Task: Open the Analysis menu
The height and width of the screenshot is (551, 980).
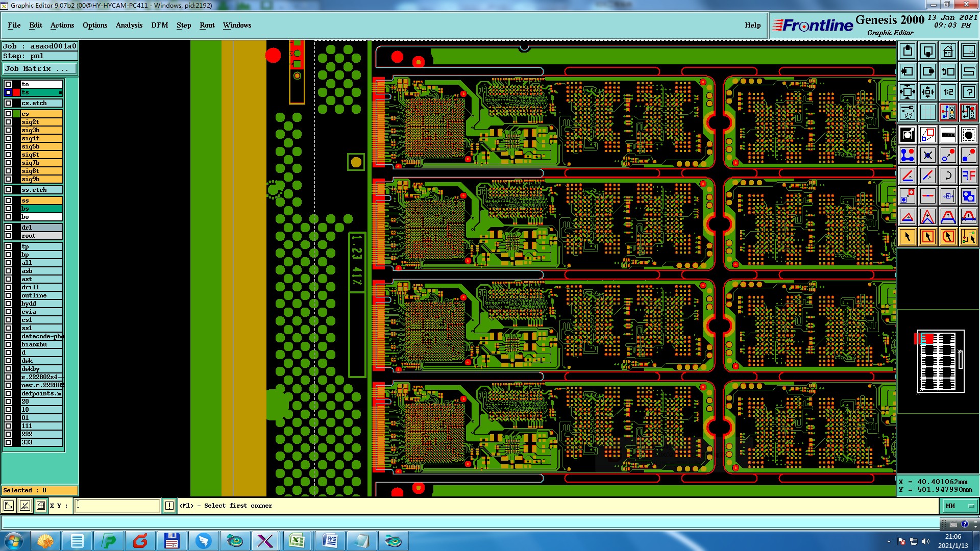Action: pos(129,25)
